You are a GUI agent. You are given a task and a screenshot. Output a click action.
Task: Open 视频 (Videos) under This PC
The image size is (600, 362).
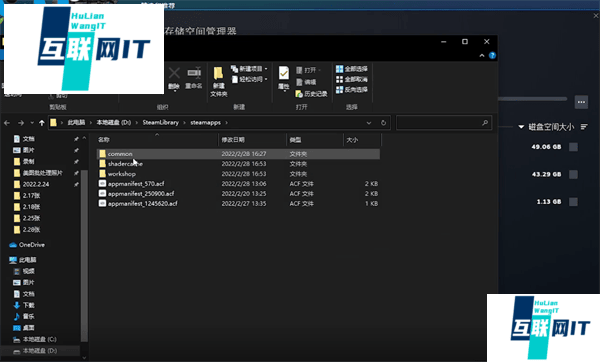[24, 271]
